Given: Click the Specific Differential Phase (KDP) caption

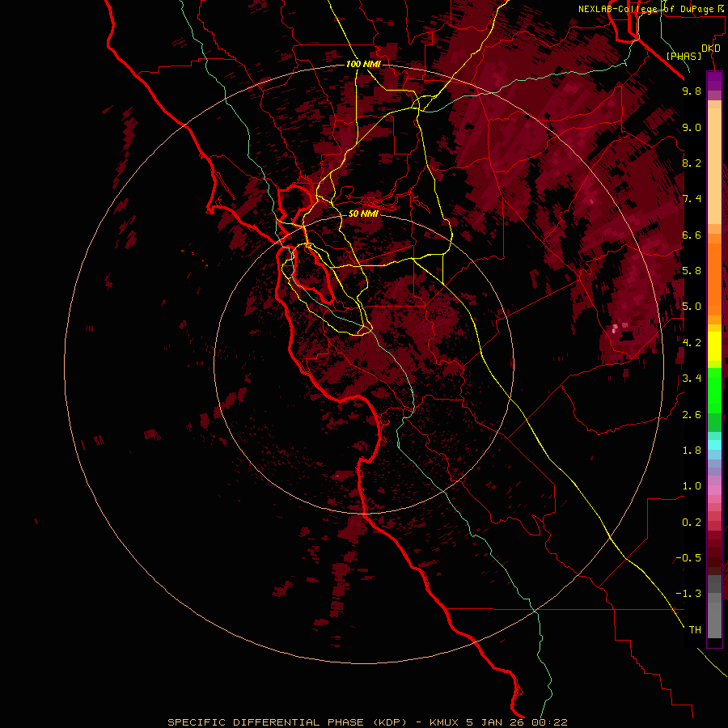Looking at the screenshot, I should [288, 722].
